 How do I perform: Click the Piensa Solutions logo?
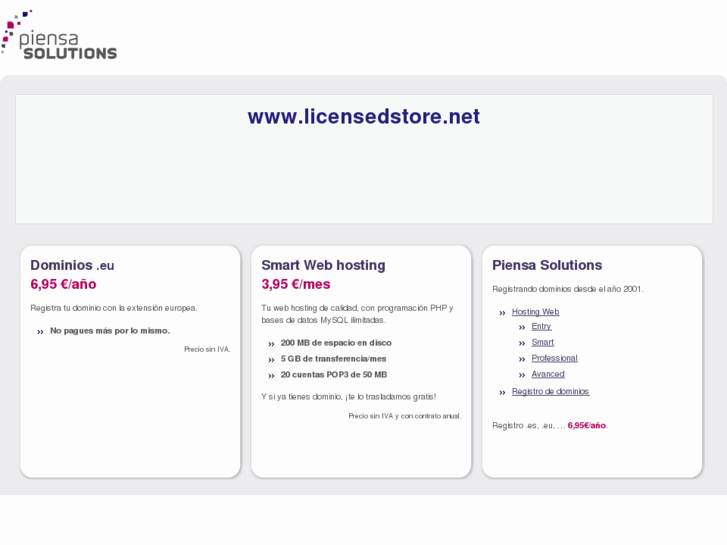(59, 35)
